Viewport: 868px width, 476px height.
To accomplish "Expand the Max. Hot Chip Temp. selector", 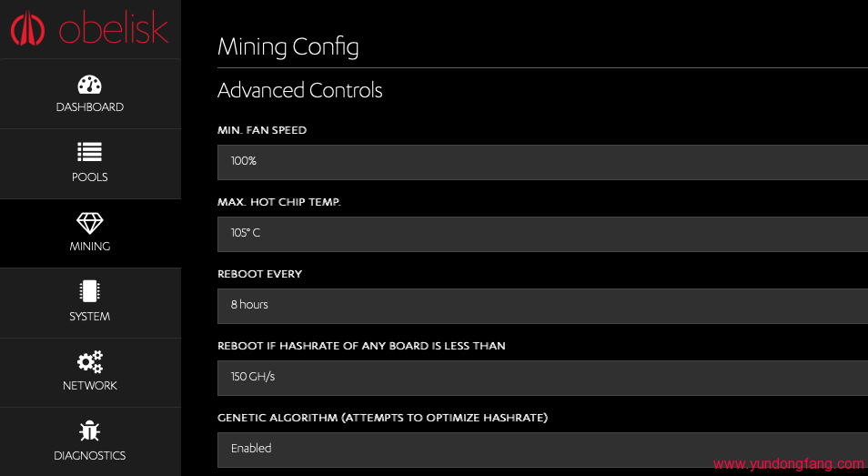I will click(x=542, y=233).
